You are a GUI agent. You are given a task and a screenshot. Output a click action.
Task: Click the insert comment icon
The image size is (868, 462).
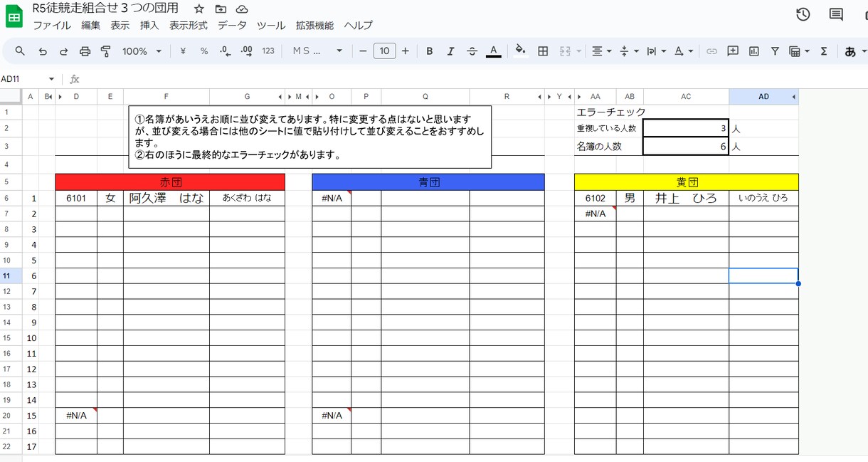point(733,51)
